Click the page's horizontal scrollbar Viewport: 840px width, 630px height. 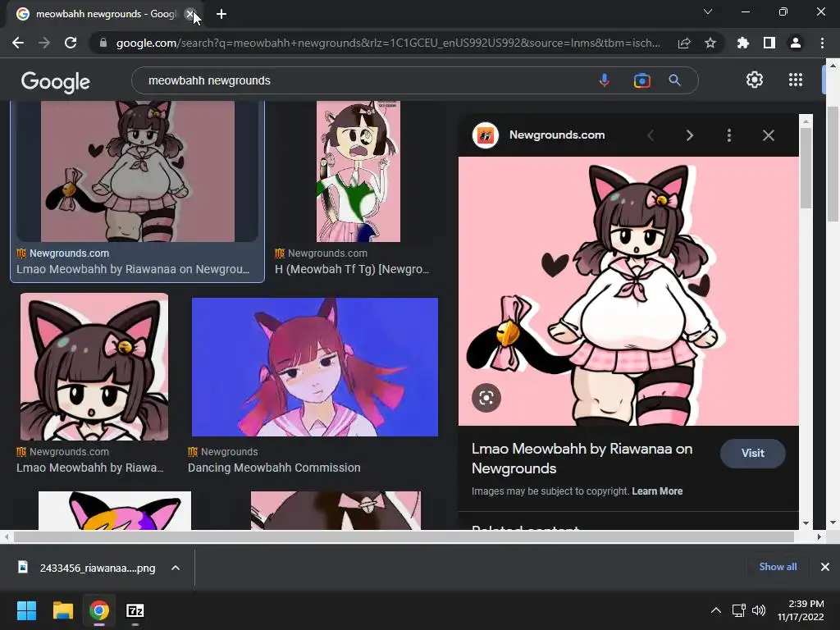coord(404,536)
